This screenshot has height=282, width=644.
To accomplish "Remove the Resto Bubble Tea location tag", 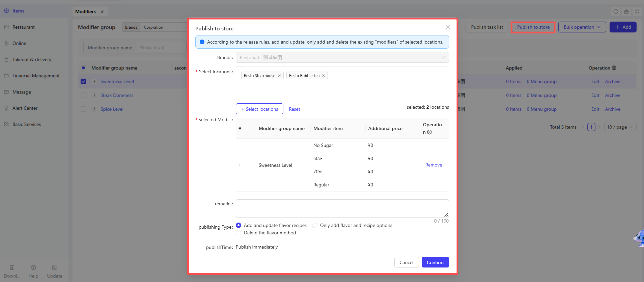I will point(324,76).
